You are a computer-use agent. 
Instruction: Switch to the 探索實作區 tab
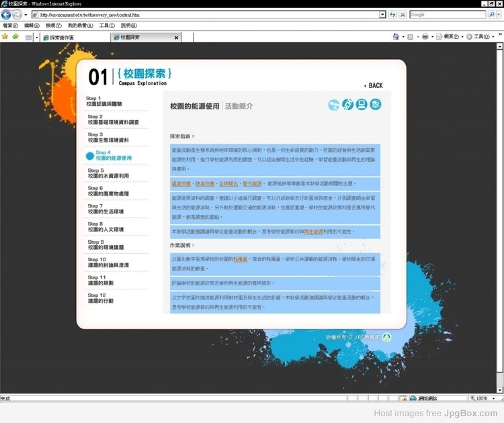[66, 38]
